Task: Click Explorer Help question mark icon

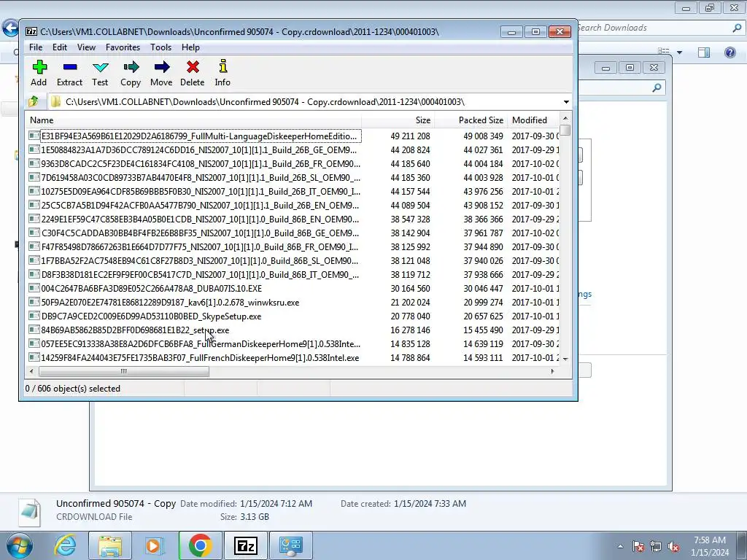Action: (729, 52)
